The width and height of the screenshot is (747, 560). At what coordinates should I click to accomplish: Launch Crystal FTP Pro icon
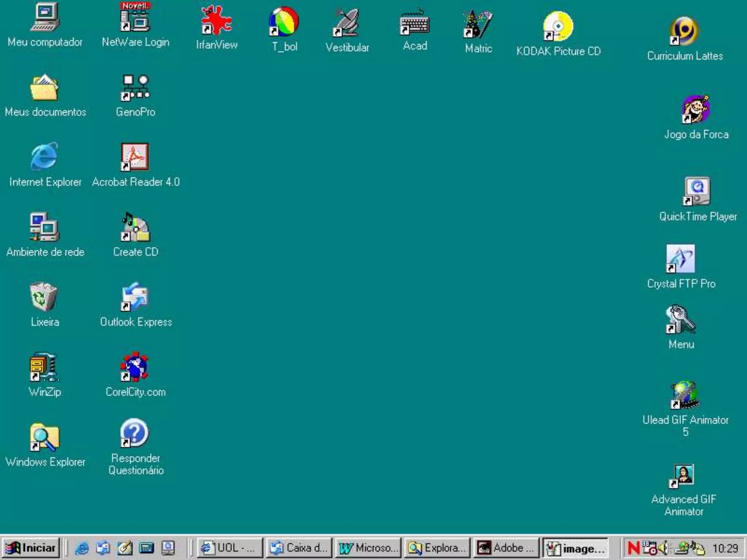click(x=681, y=259)
